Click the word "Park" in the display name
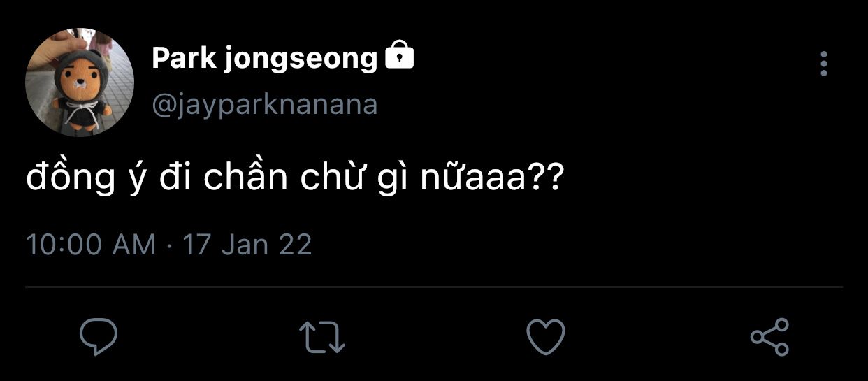The height and width of the screenshot is (381, 868). [184, 59]
